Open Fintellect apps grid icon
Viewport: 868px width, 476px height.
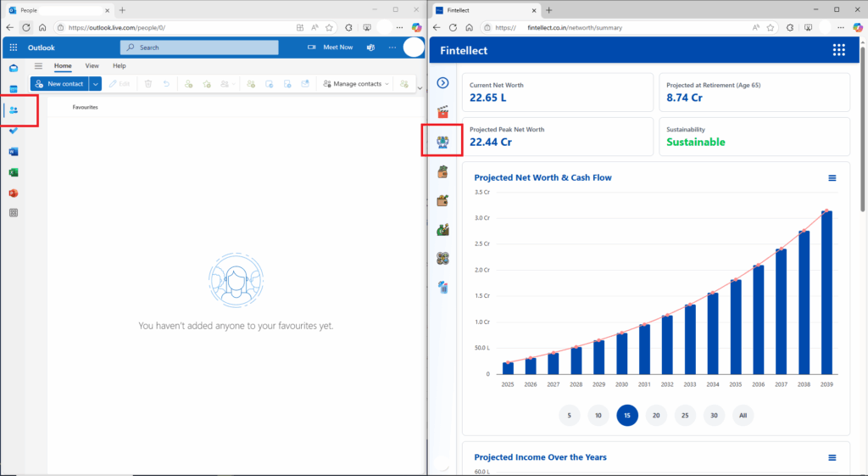click(838, 50)
